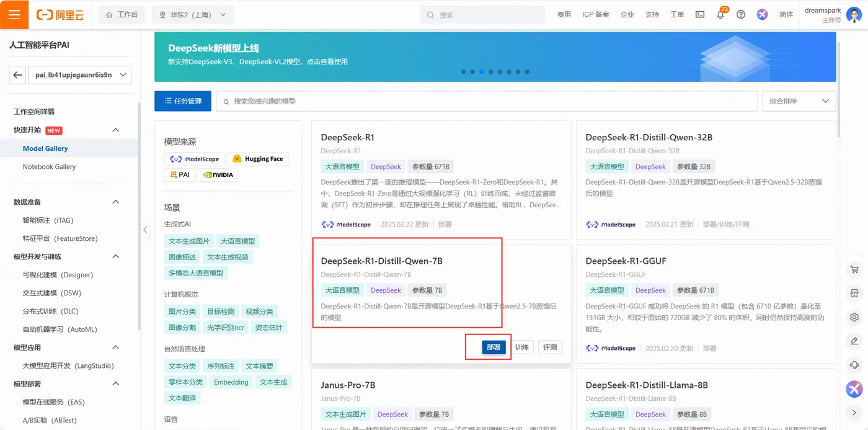Toggle the 文本生成图片 scene filter tag
This screenshot has height=430, width=868.
click(x=189, y=241)
